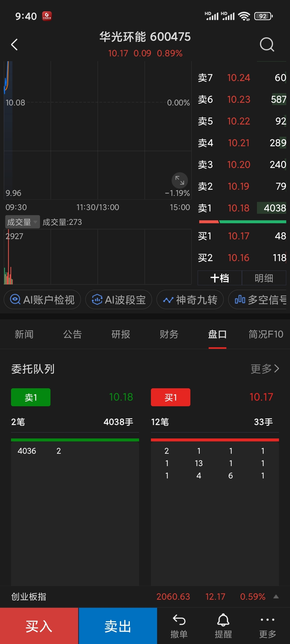Tap the buy/sell ratio bar
The image size is (290, 644).
[x=242, y=222]
